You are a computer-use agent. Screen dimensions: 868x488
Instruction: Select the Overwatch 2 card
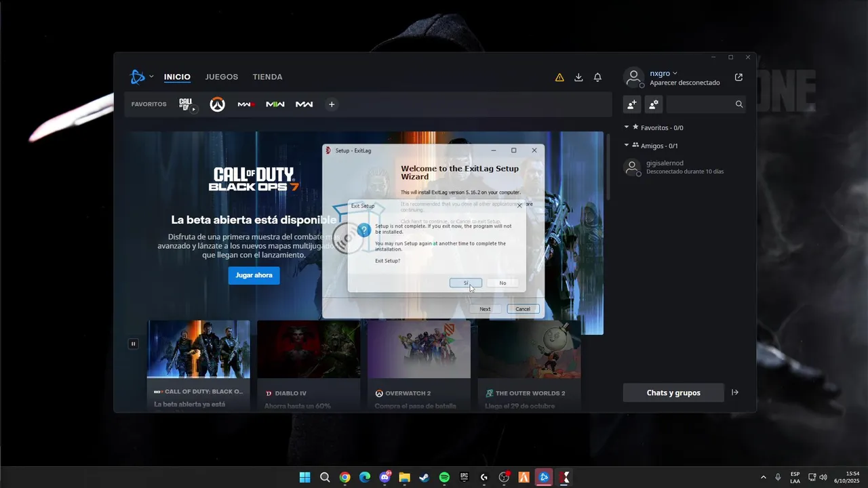419,366
